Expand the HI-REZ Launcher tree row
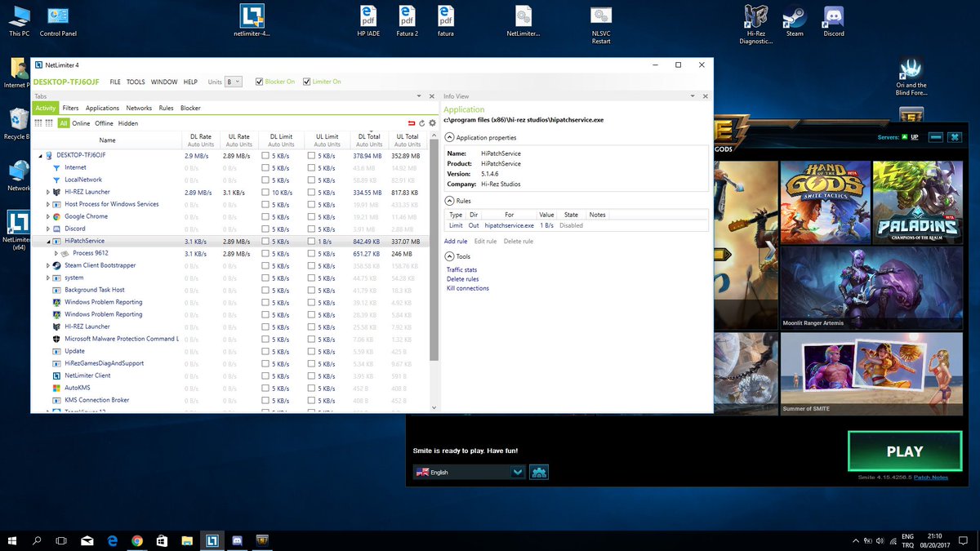The width and height of the screenshot is (980, 551). 48,192
